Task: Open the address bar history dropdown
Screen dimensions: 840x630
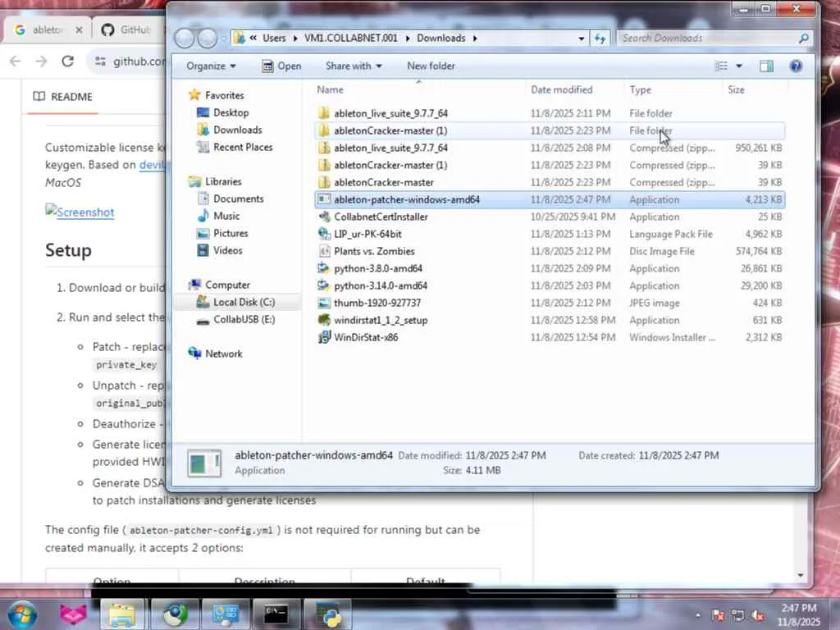Action: point(582,38)
